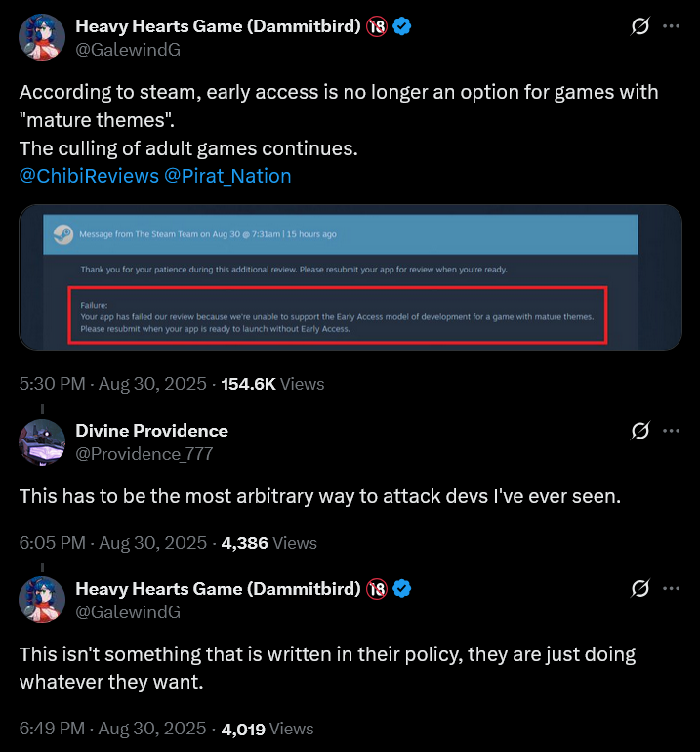Open the Steam message screenshot image
700x752 pixels.
[350, 276]
